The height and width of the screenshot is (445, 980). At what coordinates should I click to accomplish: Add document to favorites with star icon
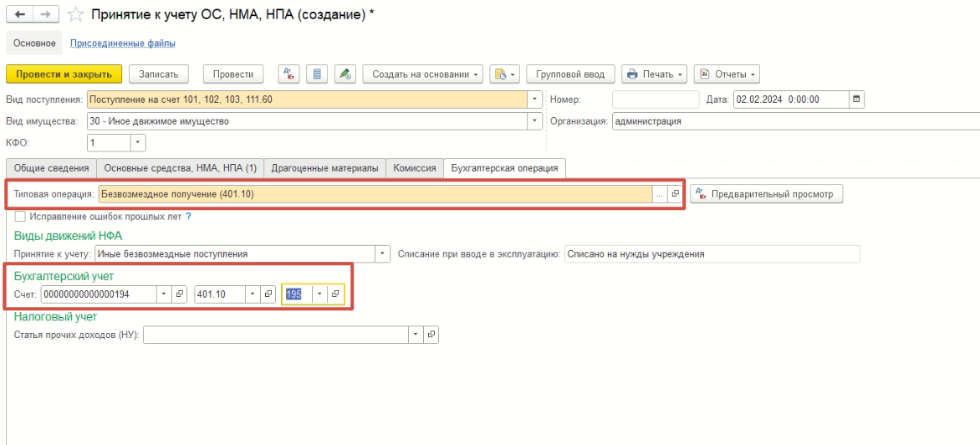point(75,14)
